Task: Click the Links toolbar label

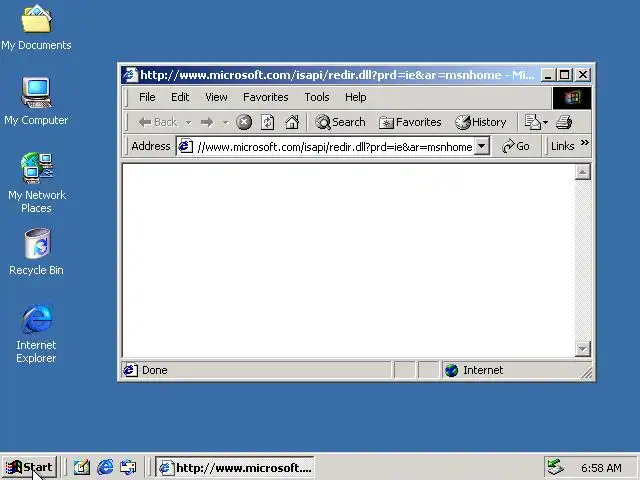Action: click(562, 146)
